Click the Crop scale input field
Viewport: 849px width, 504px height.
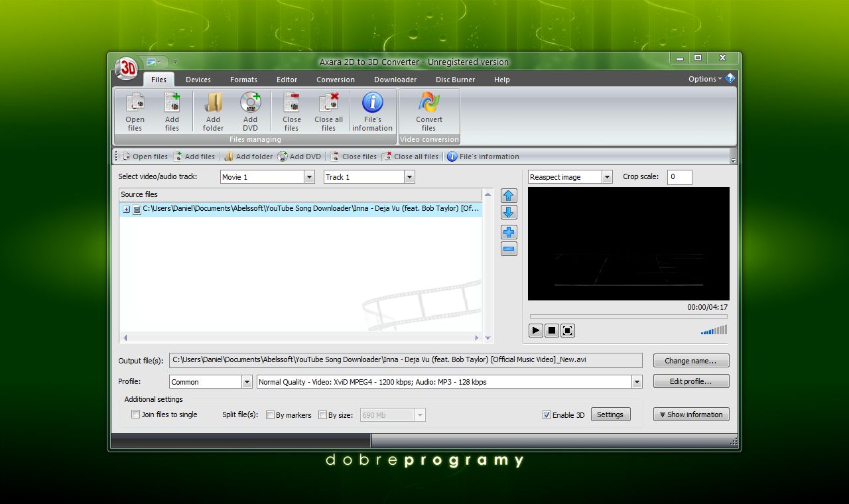pyautogui.click(x=679, y=177)
